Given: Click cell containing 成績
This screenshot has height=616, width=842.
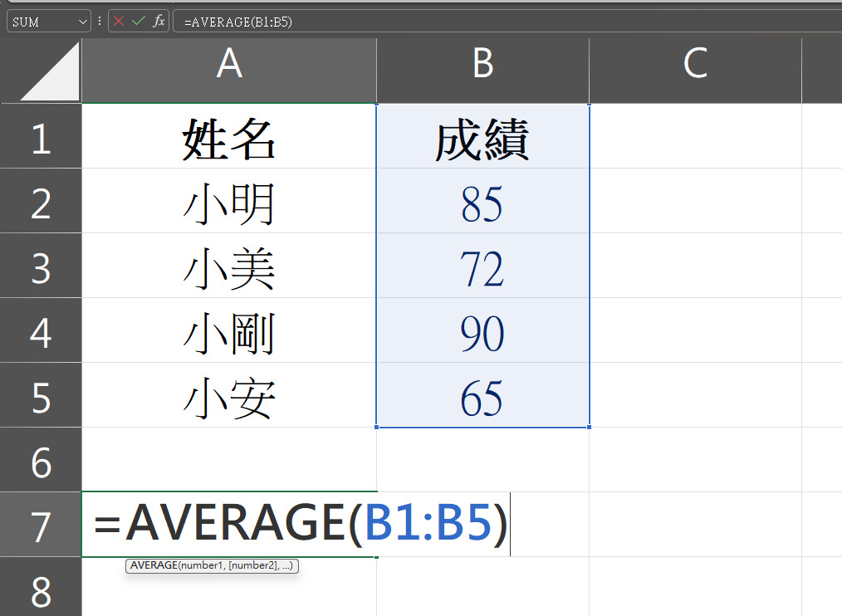Looking at the screenshot, I should pos(482,136).
